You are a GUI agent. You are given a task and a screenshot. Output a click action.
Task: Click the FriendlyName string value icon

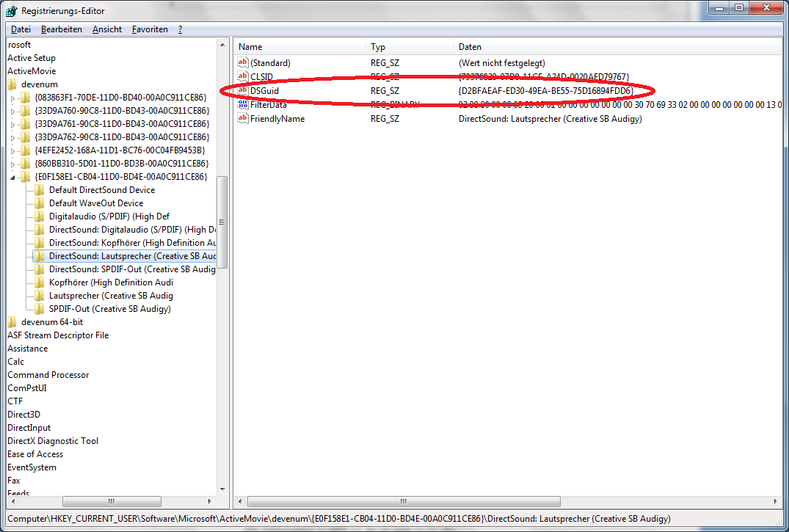pyautogui.click(x=242, y=118)
